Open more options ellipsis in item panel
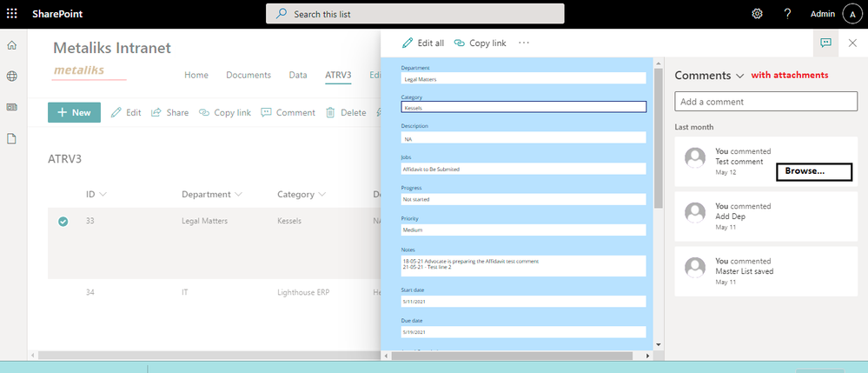 click(524, 43)
